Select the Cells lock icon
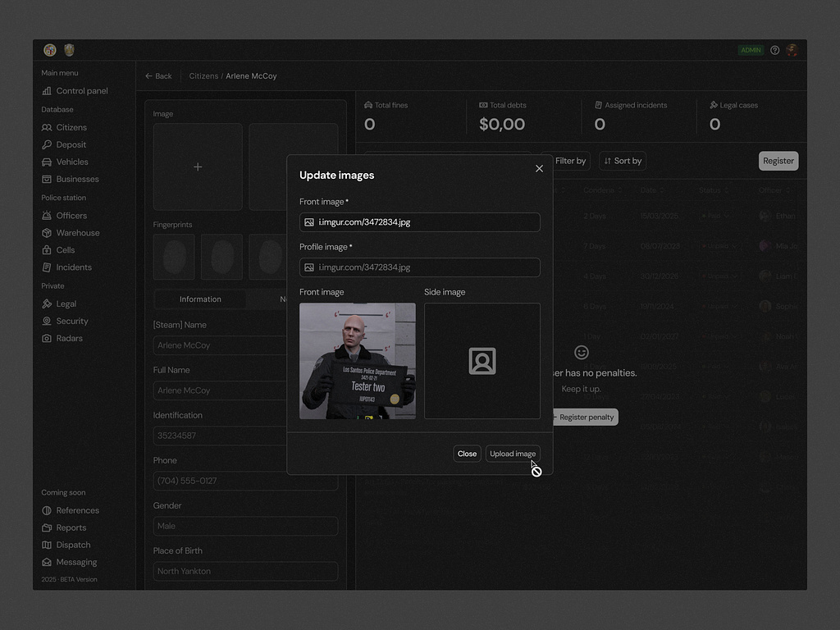Viewport: 840px width, 630px height. pyautogui.click(x=48, y=249)
